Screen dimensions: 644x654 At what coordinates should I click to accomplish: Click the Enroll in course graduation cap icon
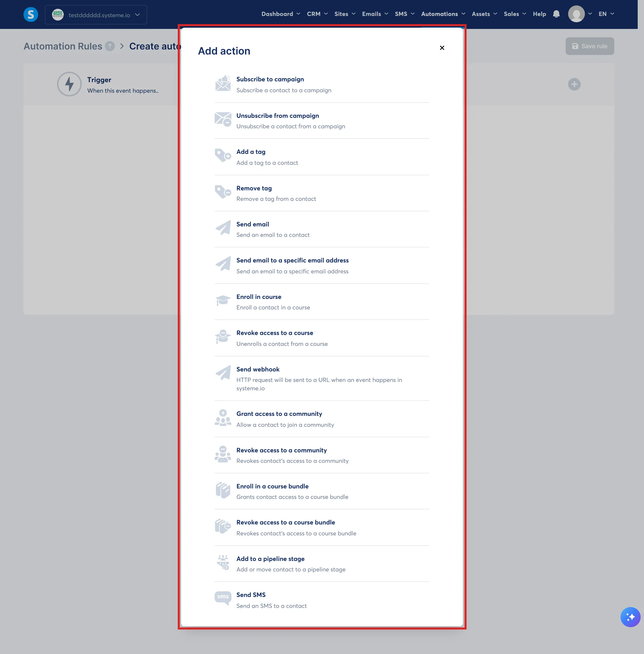tap(223, 301)
